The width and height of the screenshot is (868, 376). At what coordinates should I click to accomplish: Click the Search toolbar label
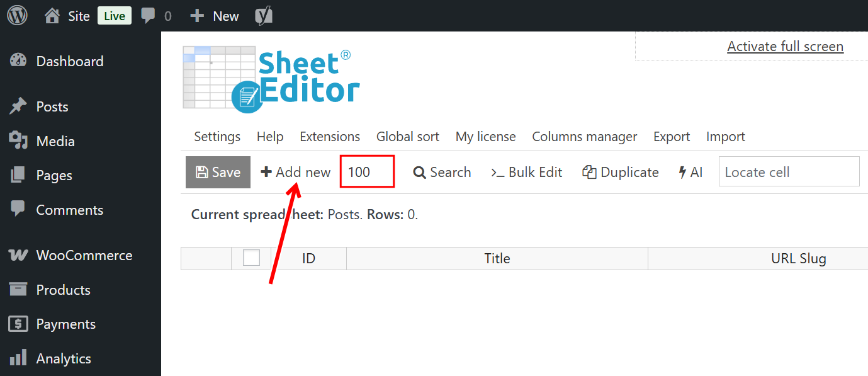pos(451,173)
